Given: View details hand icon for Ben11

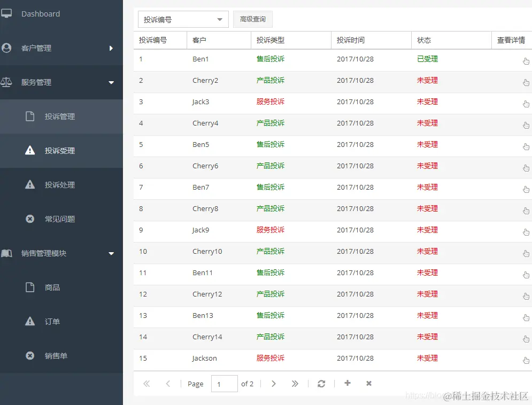Looking at the screenshot, I should 526,275.
